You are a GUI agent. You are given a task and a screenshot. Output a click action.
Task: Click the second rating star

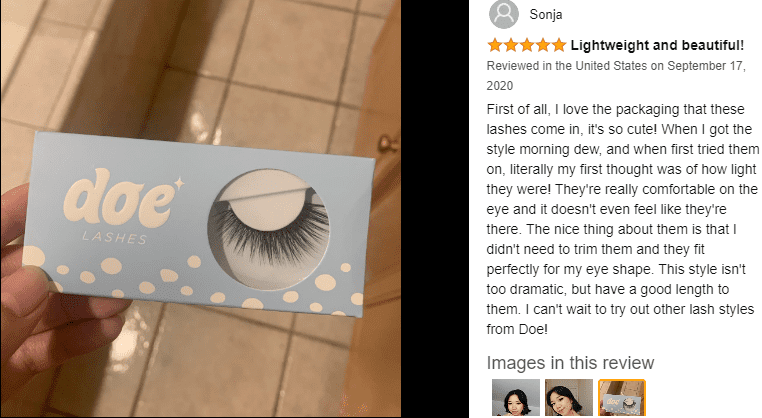[511, 45]
